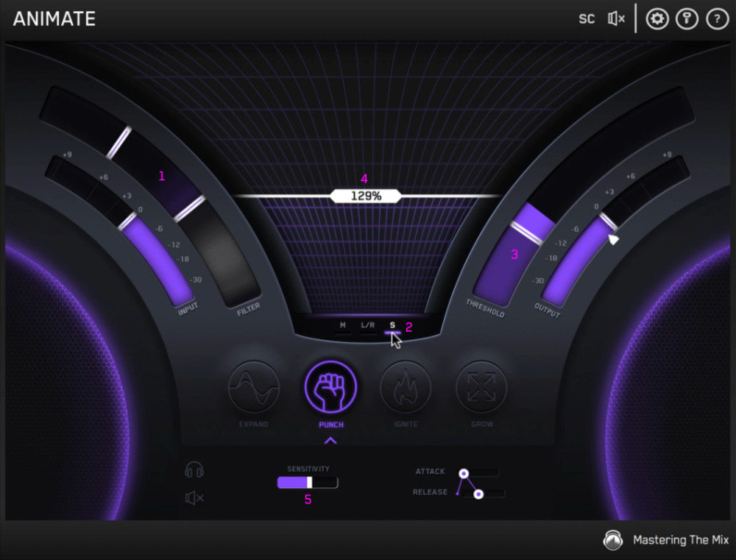Click the 129% amount handle

pos(366,196)
